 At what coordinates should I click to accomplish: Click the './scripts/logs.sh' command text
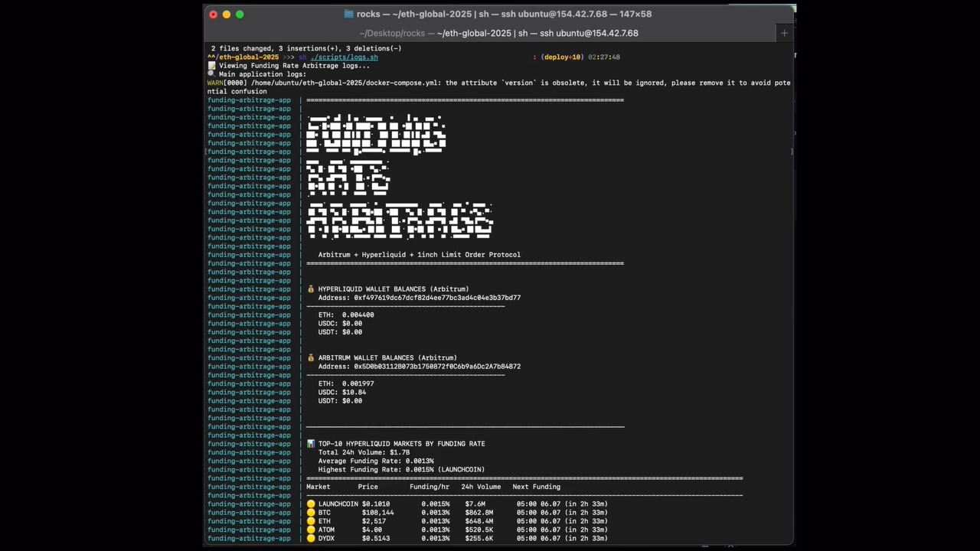pyautogui.click(x=344, y=57)
